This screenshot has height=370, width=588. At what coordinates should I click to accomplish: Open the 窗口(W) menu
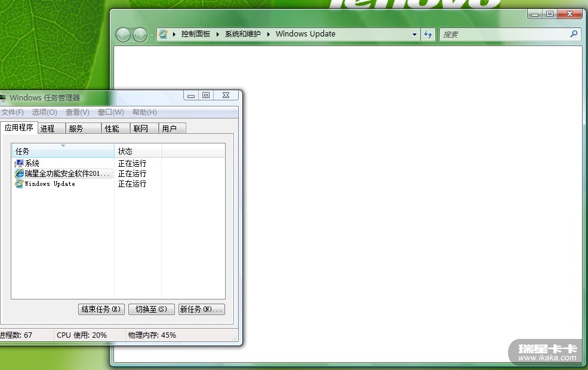(x=110, y=112)
